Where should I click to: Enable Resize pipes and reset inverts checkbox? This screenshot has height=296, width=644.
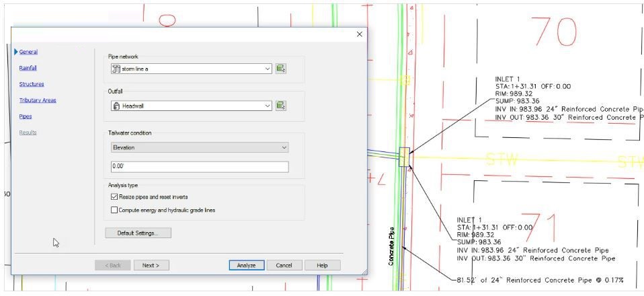pyautogui.click(x=114, y=197)
